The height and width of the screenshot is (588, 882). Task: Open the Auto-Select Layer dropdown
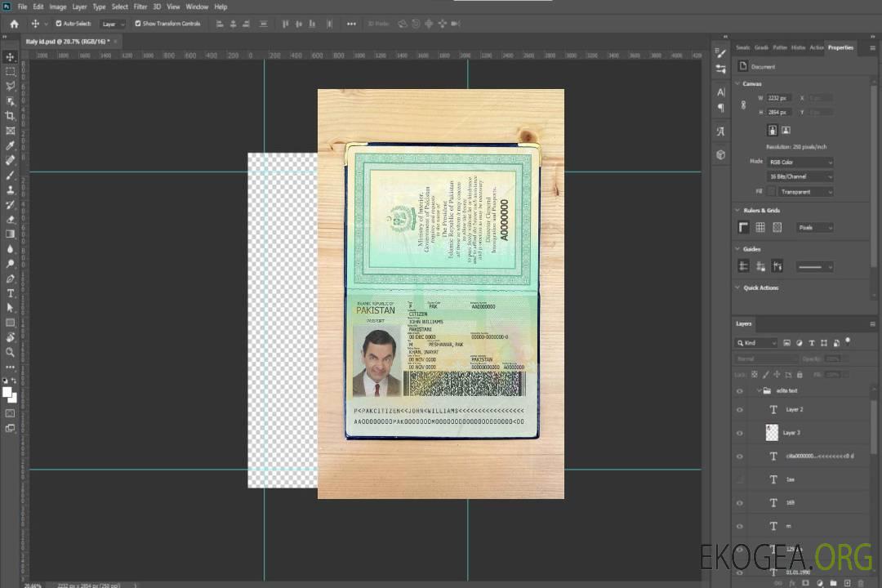pos(113,24)
